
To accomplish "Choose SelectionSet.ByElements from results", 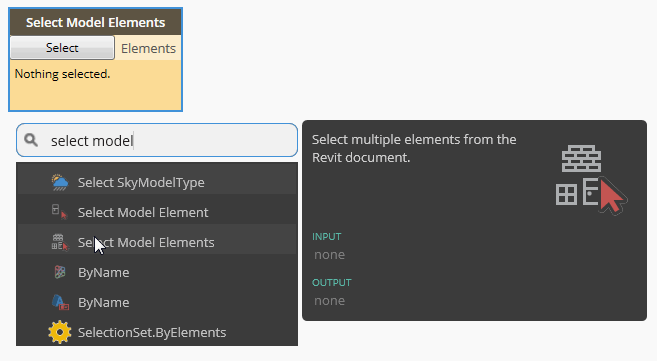I will tap(157, 333).
